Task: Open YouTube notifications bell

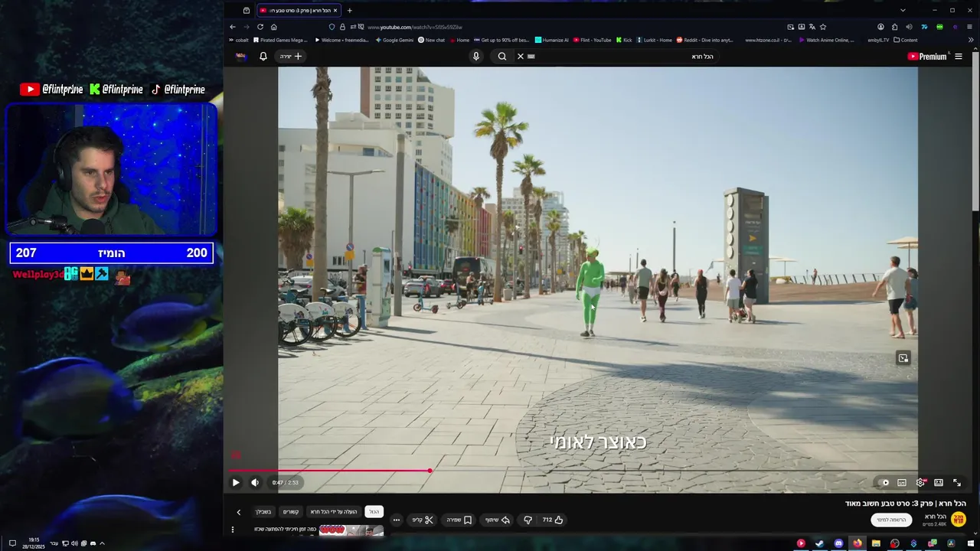Action: pos(263,56)
